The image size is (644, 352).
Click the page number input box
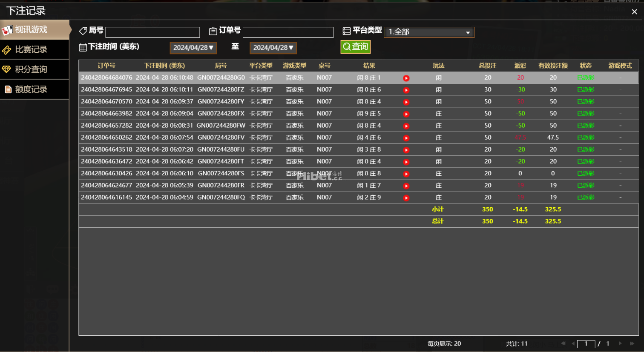point(586,343)
